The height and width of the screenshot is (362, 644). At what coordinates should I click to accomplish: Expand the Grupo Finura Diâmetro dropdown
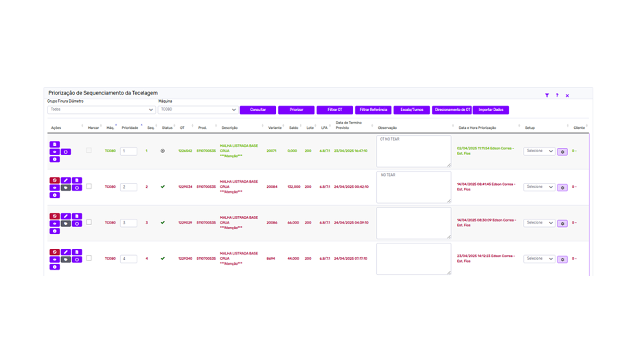(101, 110)
